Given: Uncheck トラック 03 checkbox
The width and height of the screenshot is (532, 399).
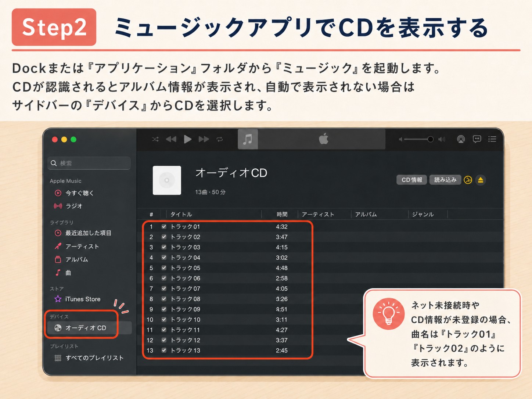Looking at the screenshot, I should click(164, 247).
